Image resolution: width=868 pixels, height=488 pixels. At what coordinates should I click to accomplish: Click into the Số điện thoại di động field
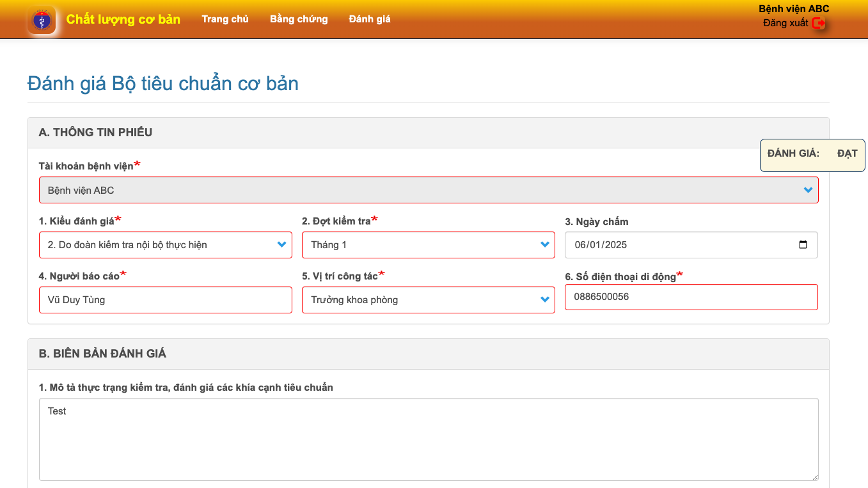click(x=691, y=297)
